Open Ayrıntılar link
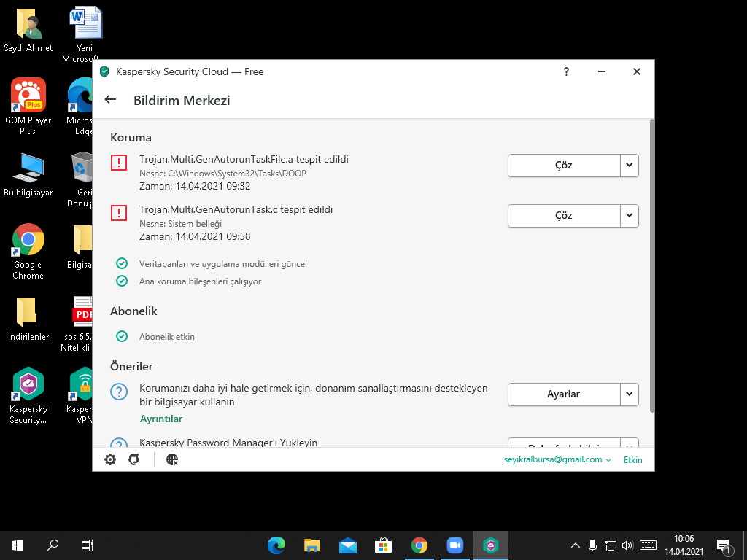Image resolution: width=747 pixels, height=560 pixels. (161, 419)
